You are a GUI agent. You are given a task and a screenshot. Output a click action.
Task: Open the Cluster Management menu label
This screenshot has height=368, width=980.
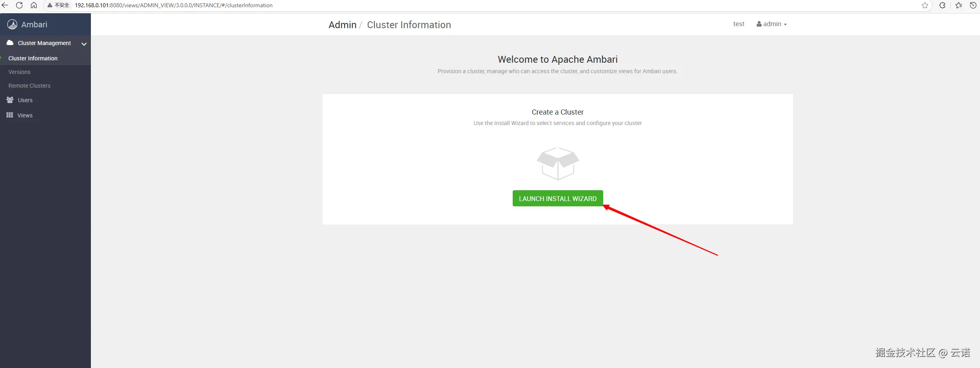(x=44, y=43)
